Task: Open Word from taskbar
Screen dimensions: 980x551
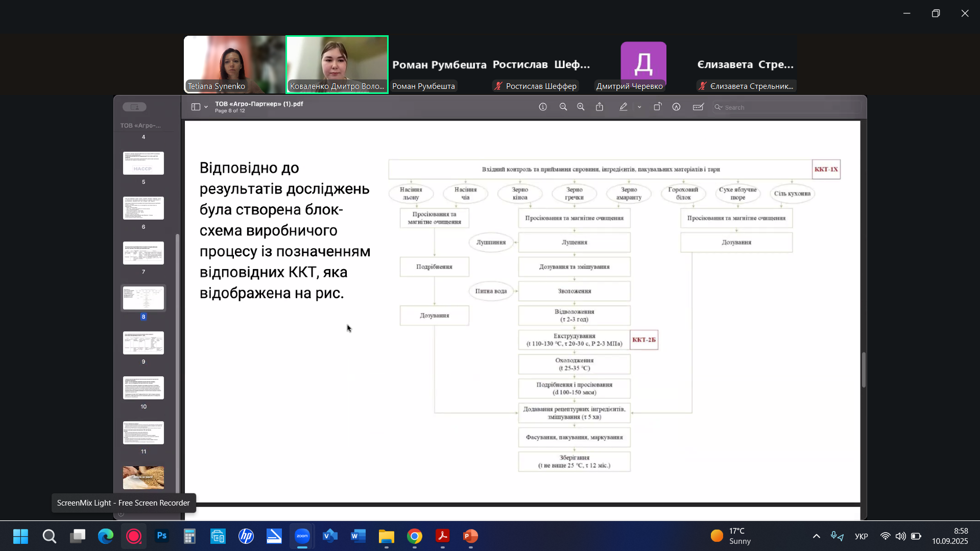Action: pos(358,536)
